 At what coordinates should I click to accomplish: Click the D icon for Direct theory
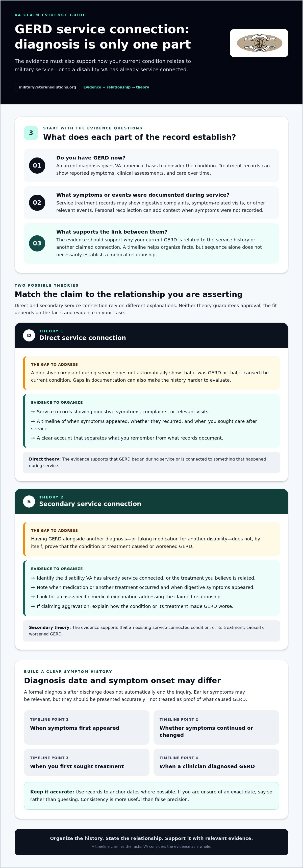click(x=29, y=335)
